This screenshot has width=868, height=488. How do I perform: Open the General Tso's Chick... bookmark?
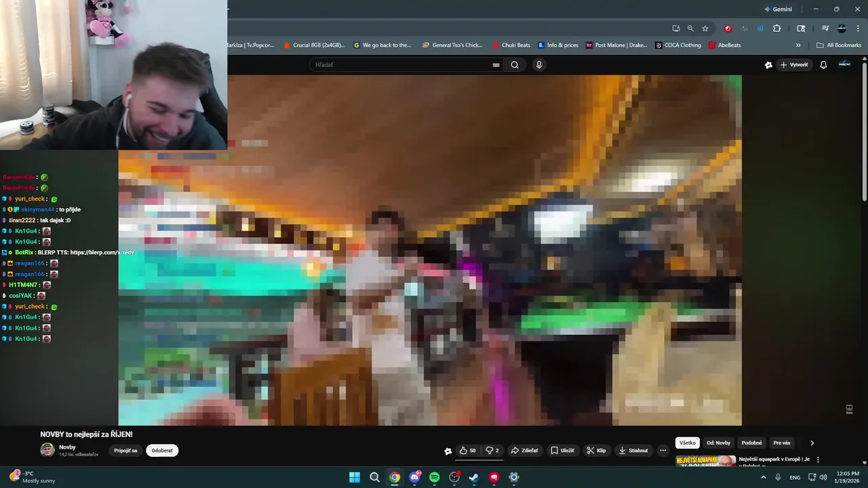tap(452, 45)
